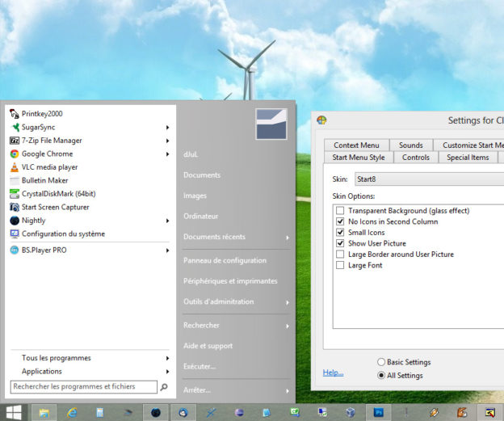Launch CrystalDiskMark (64bit)
The image size is (504, 421).
click(x=58, y=194)
